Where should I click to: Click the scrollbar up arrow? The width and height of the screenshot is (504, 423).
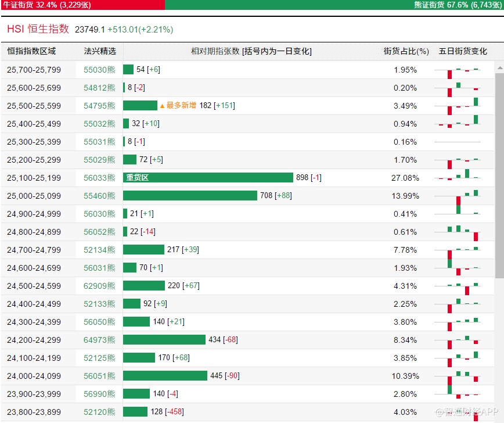499,68
